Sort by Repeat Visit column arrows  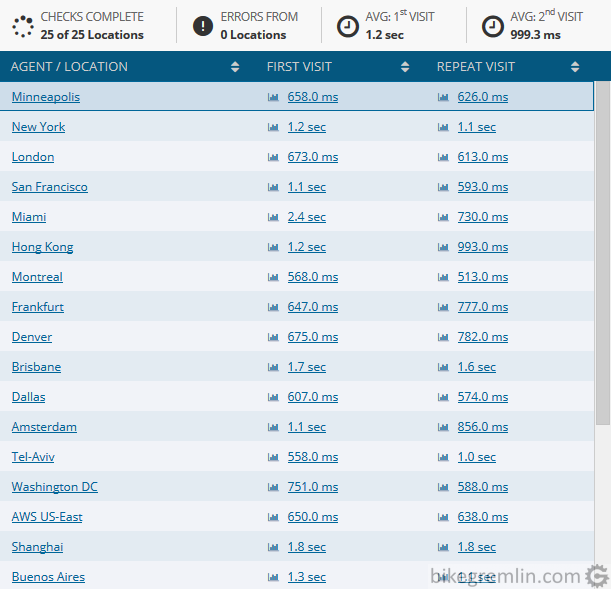point(575,67)
